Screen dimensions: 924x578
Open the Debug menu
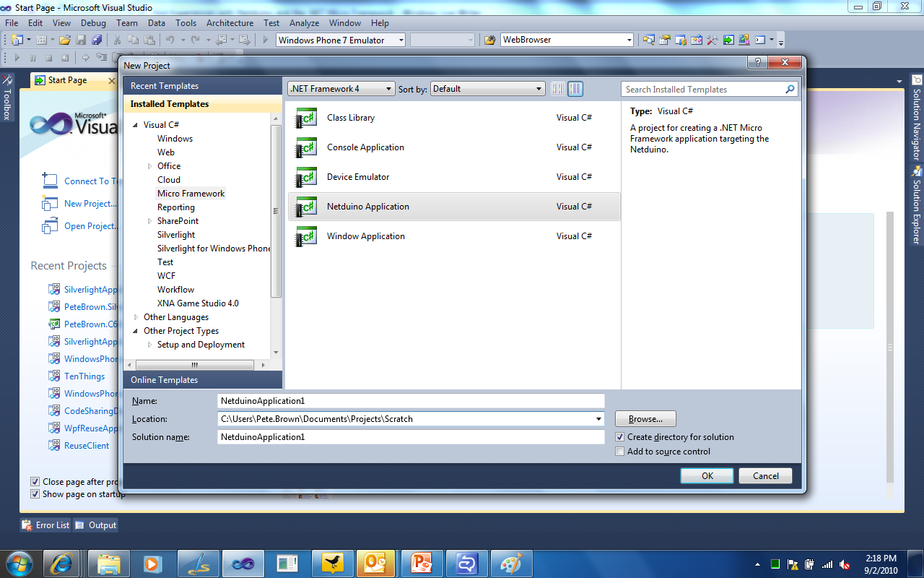pyautogui.click(x=93, y=23)
